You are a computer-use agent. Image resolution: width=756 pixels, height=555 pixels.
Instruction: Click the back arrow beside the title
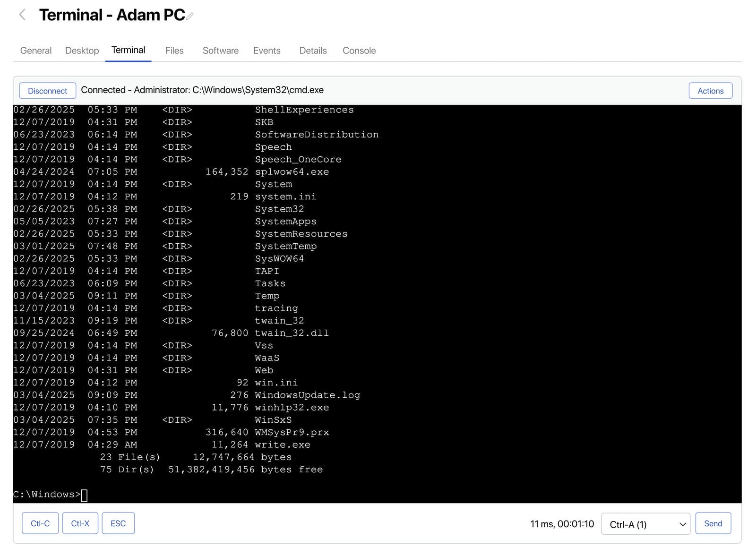pos(22,15)
